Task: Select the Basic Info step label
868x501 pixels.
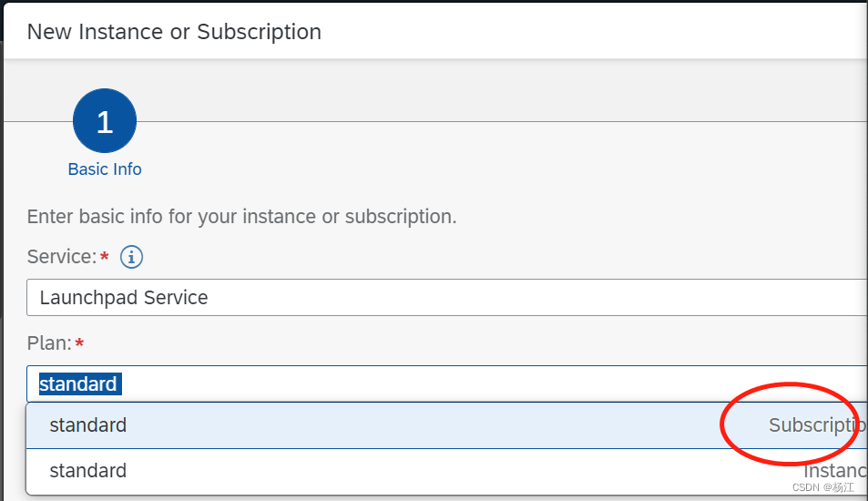Action: (x=105, y=169)
